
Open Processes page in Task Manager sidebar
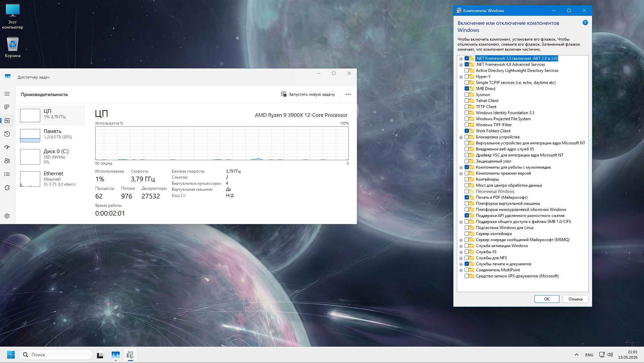pos(7,107)
